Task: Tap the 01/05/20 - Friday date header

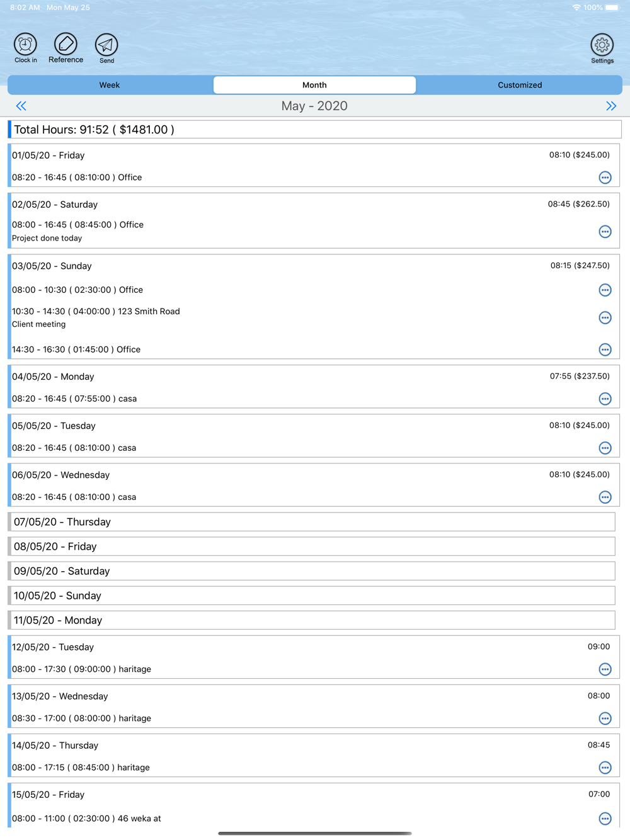Action: (48, 156)
